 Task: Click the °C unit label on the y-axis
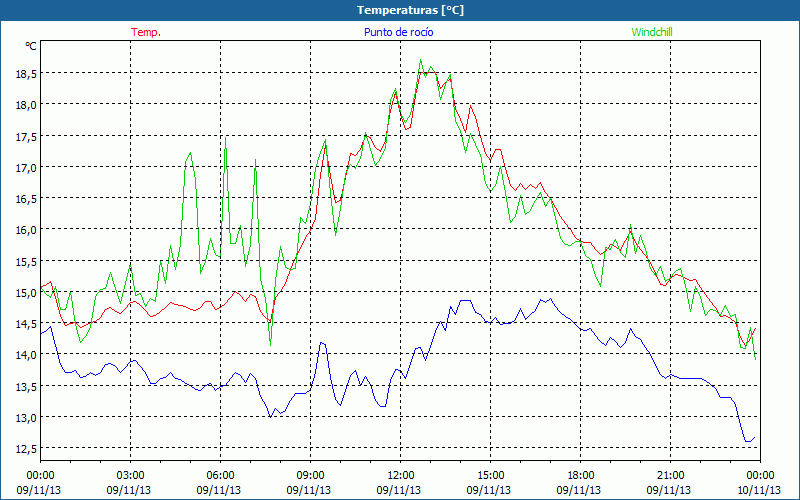click(x=31, y=46)
